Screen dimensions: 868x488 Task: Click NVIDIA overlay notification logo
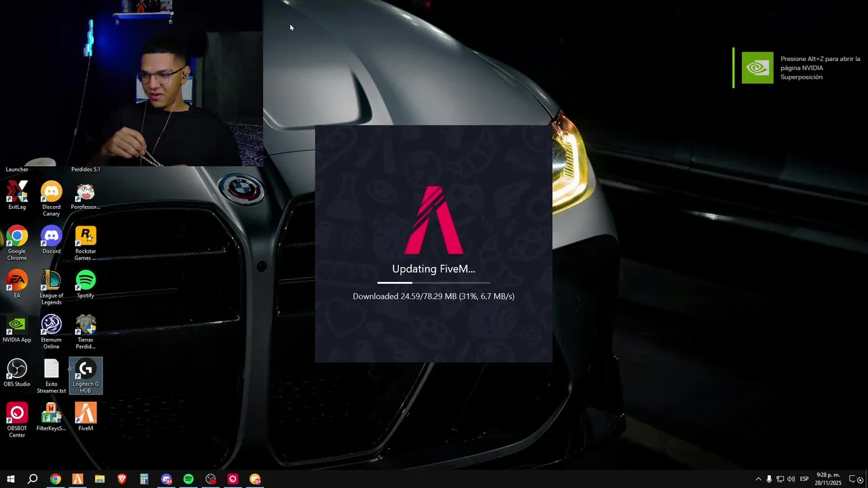coord(757,68)
